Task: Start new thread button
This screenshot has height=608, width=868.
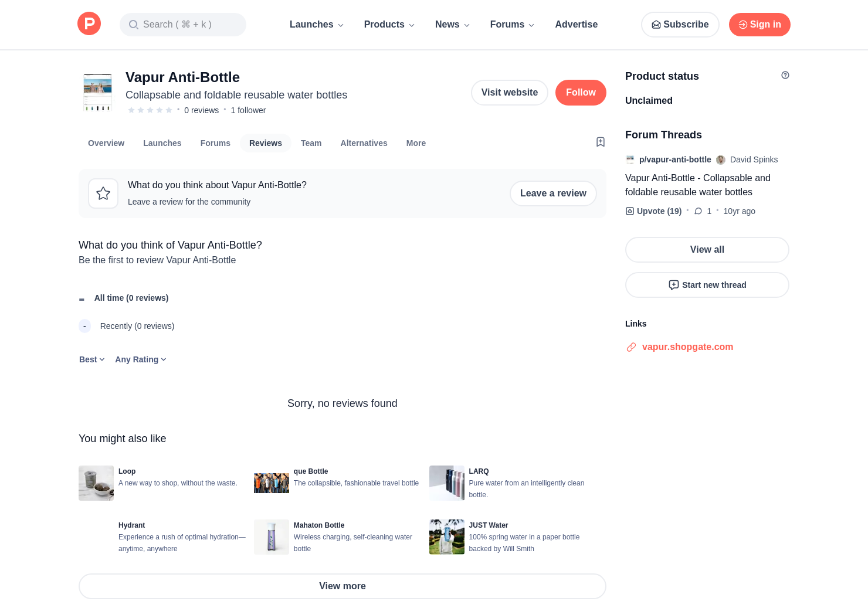Action: pyautogui.click(x=707, y=285)
